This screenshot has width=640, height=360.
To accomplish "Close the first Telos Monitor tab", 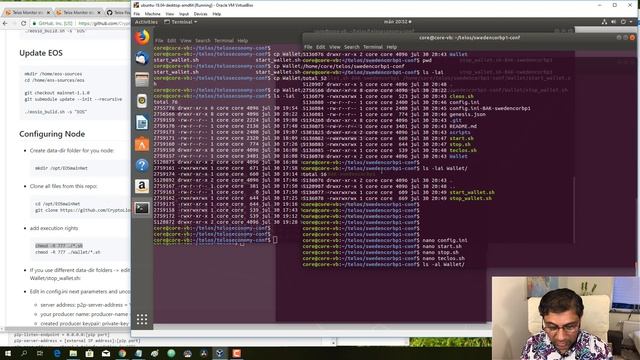I will tap(48, 13).
